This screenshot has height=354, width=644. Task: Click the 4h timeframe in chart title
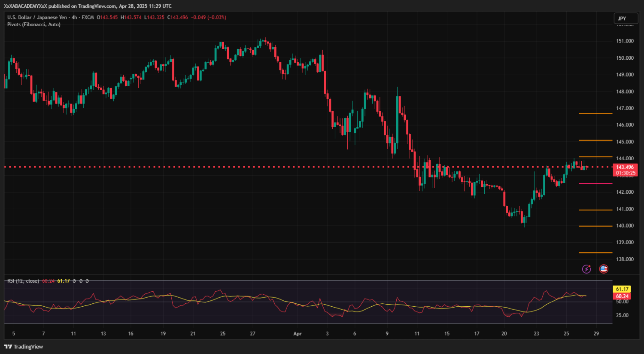tap(74, 18)
